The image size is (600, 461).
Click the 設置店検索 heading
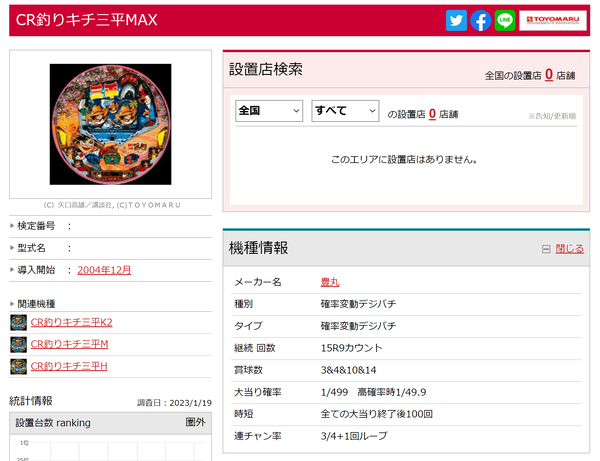[266, 69]
